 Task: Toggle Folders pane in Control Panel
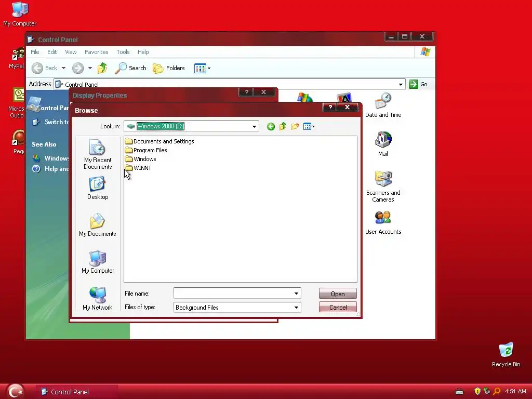coord(169,68)
